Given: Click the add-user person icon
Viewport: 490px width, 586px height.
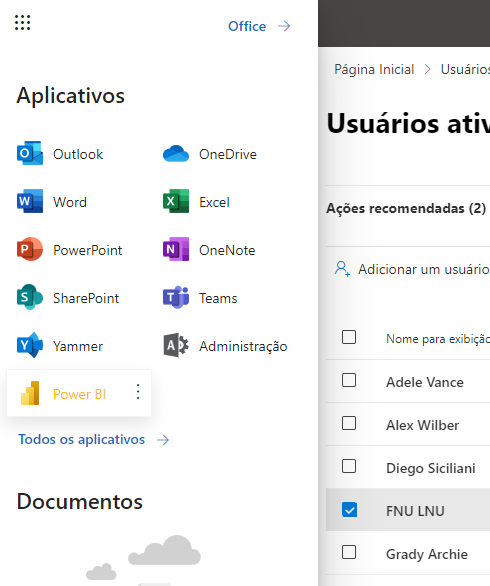Looking at the screenshot, I should [342, 269].
